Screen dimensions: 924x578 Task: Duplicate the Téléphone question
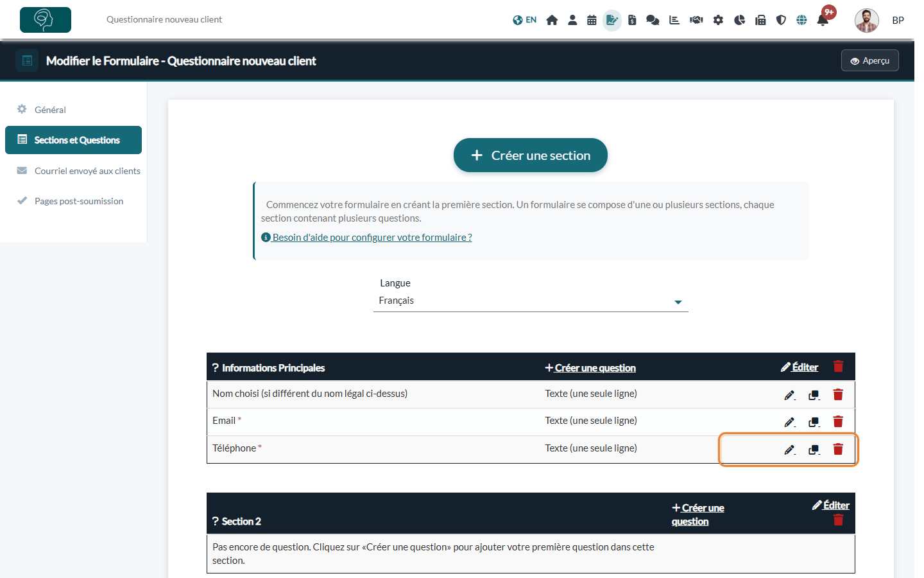point(814,450)
